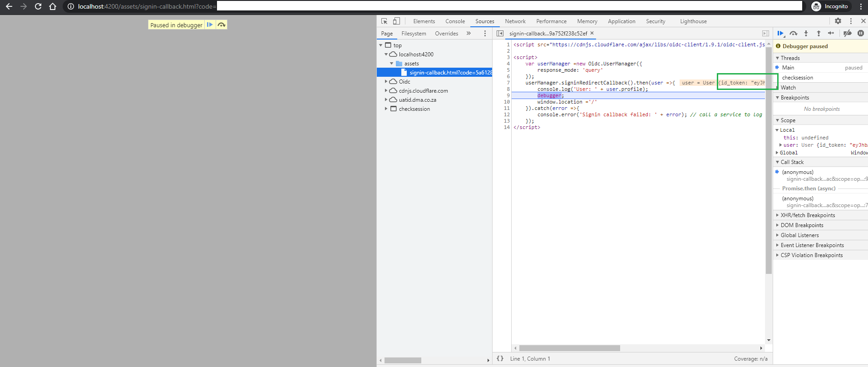This screenshot has height=367, width=868.
Task: Click the Step button in debugger toolbar
Action: (831, 33)
